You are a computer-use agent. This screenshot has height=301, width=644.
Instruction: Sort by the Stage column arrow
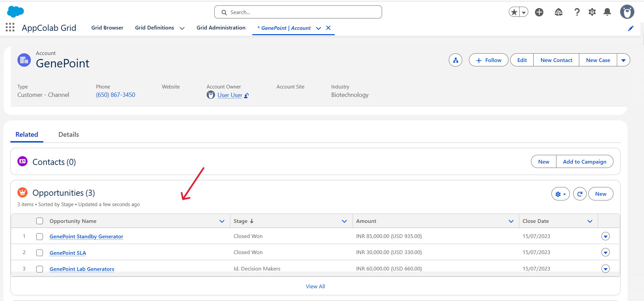click(252, 221)
